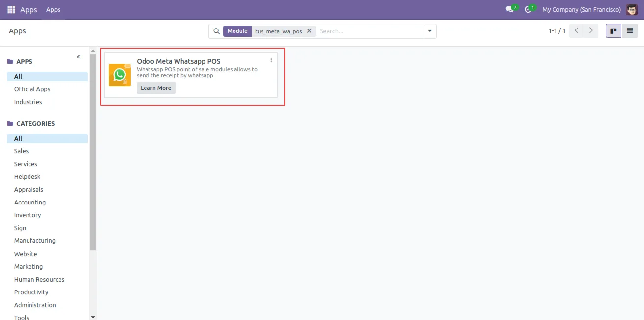Screen dimensions: 644x320
Task: Select the Sales category
Action: pyautogui.click(x=47, y=151)
